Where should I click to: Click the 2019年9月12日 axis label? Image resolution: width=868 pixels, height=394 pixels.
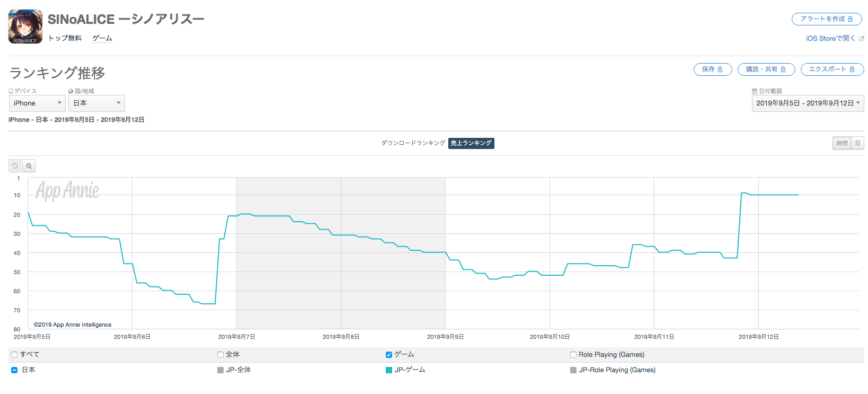(759, 337)
